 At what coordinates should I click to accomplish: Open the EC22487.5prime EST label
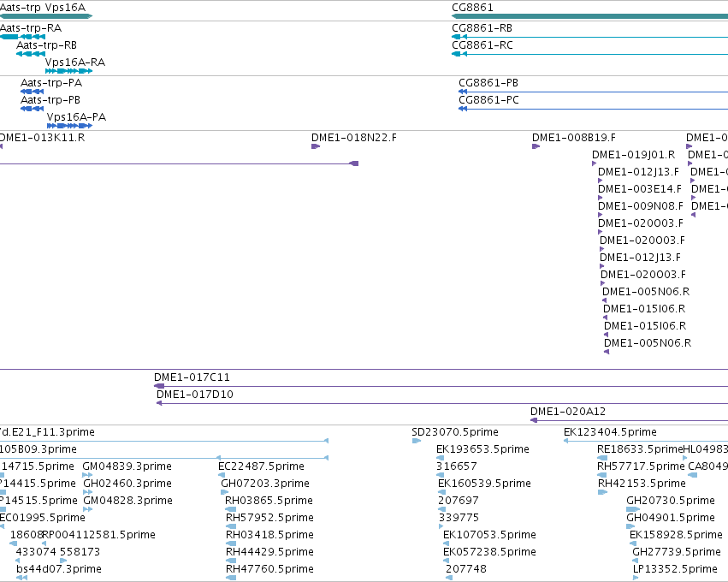(x=262, y=466)
